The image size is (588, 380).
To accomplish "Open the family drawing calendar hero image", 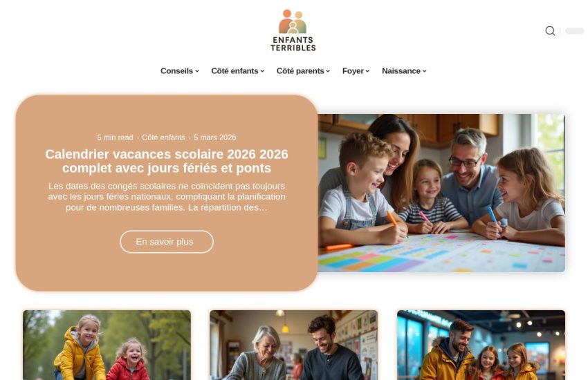I will pyautogui.click(x=441, y=193).
